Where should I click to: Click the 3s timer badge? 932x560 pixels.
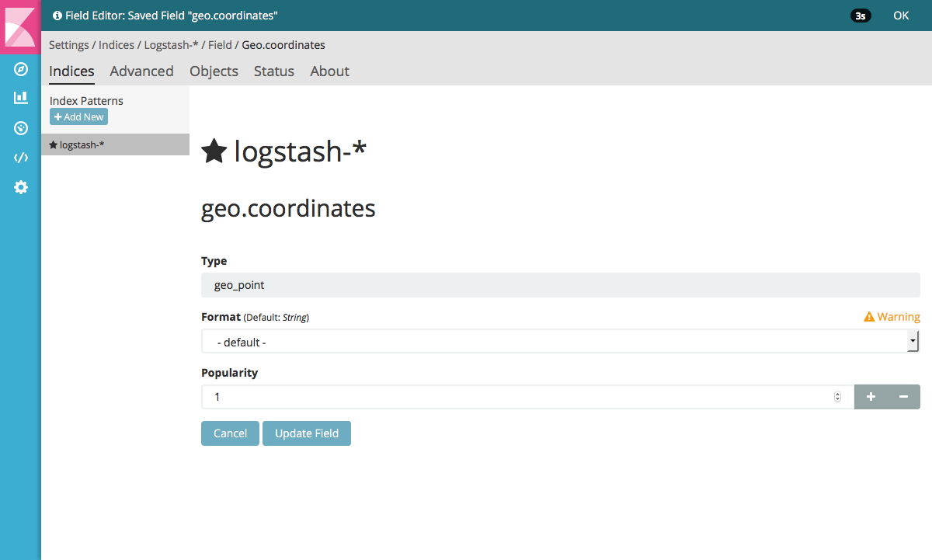coord(861,16)
